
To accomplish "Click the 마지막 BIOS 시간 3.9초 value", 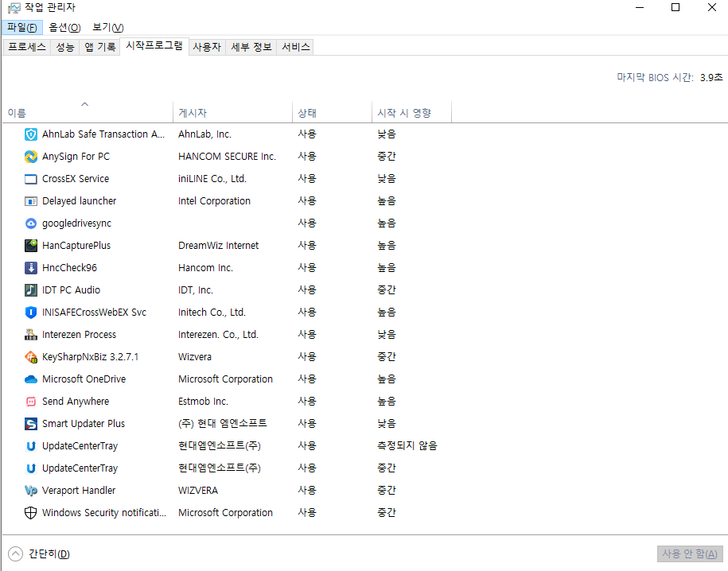I will (x=711, y=77).
